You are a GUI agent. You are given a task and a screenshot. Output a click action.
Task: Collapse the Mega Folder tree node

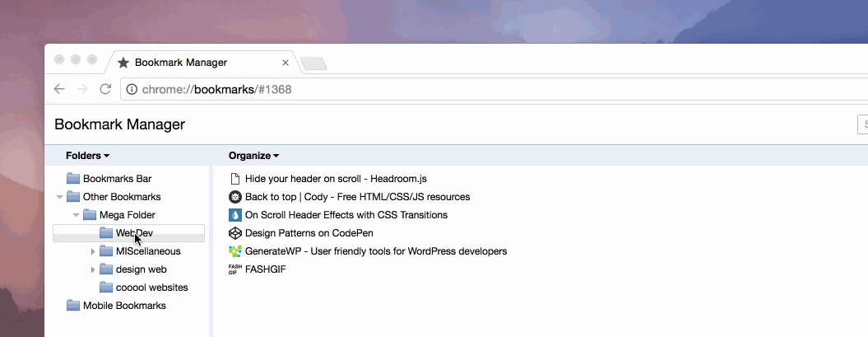click(77, 215)
